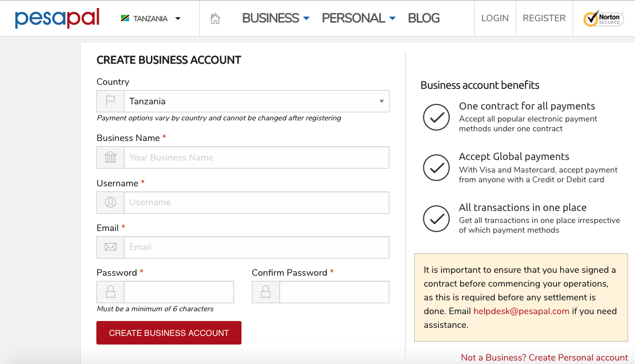Click the padlock icon beside Password field
The height and width of the screenshot is (364, 635).
111,292
